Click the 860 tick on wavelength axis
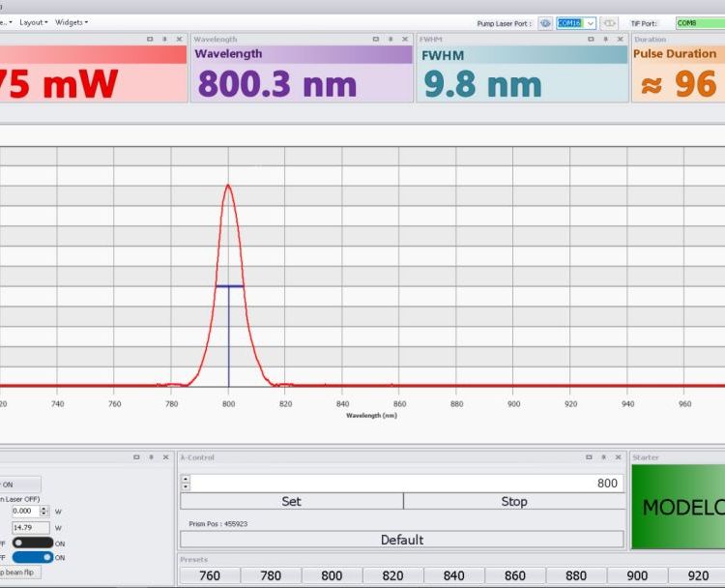This screenshot has height=588, width=725. pos(399,404)
